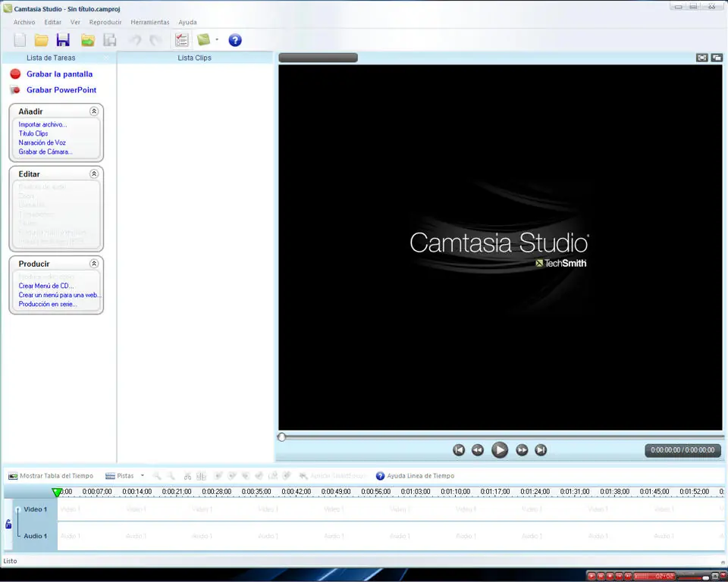Click the Undo arrow in the toolbar
This screenshot has height=582, width=728.
136,40
